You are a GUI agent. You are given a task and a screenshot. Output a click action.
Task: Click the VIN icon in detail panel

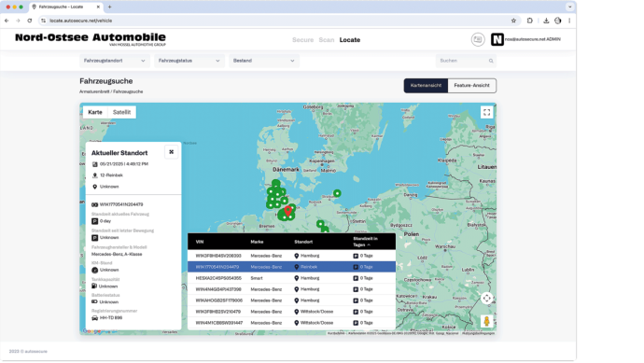click(95, 204)
